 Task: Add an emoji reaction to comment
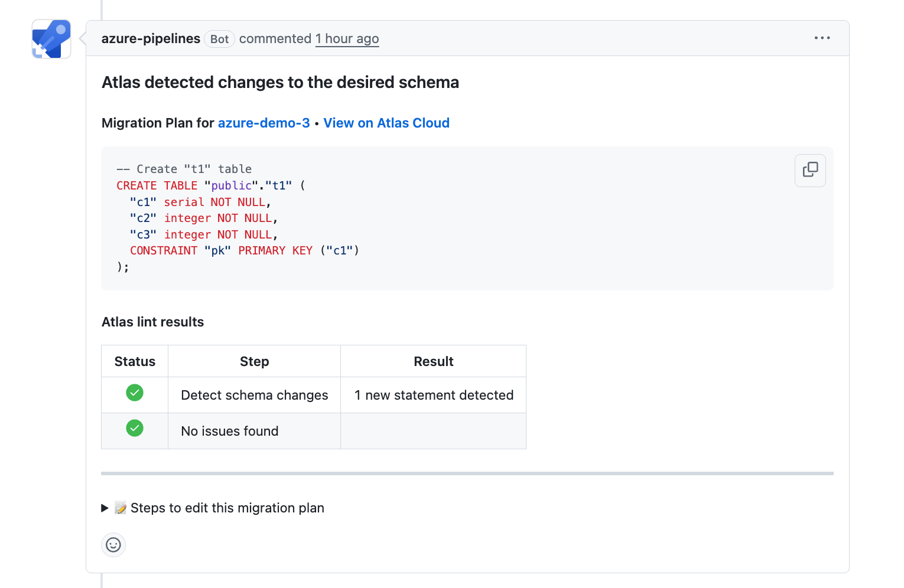coord(113,545)
